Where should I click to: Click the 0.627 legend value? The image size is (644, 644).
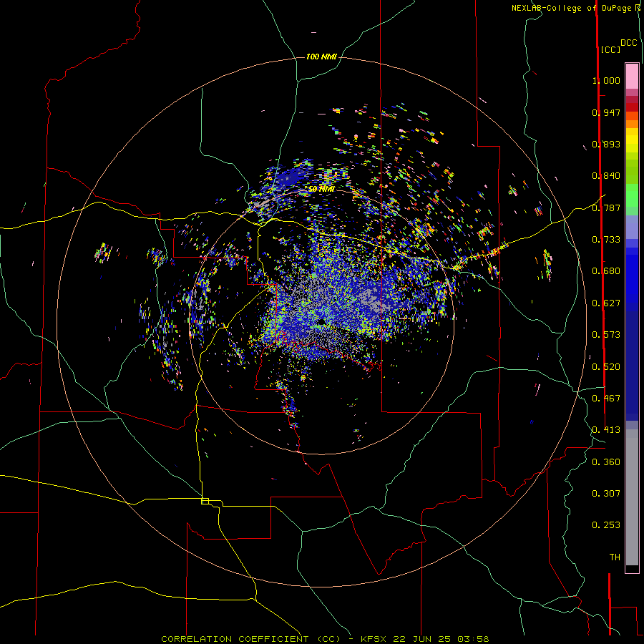[x=606, y=303]
